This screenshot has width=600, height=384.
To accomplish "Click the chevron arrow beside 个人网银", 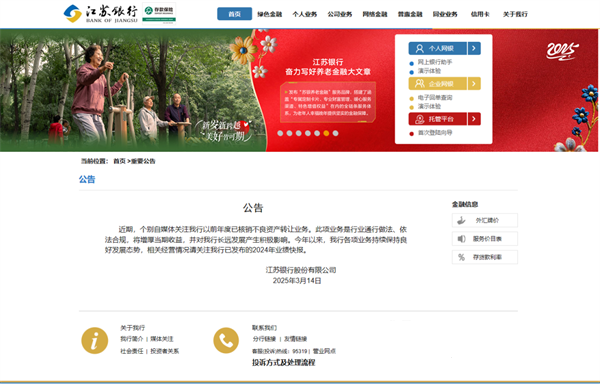I will tap(474, 48).
